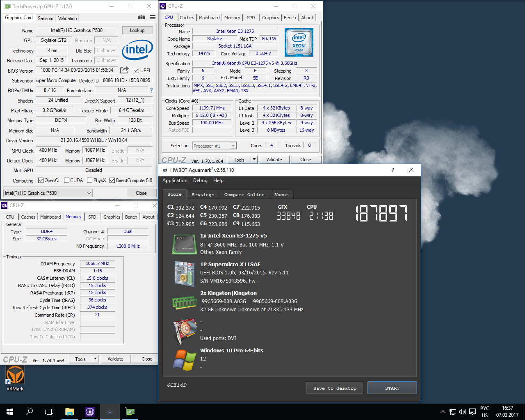Image resolution: width=525 pixels, height=420 pixels.
Task: Click the Intel Xeon inside badge in CPU-Z
Action: point(299,42)
